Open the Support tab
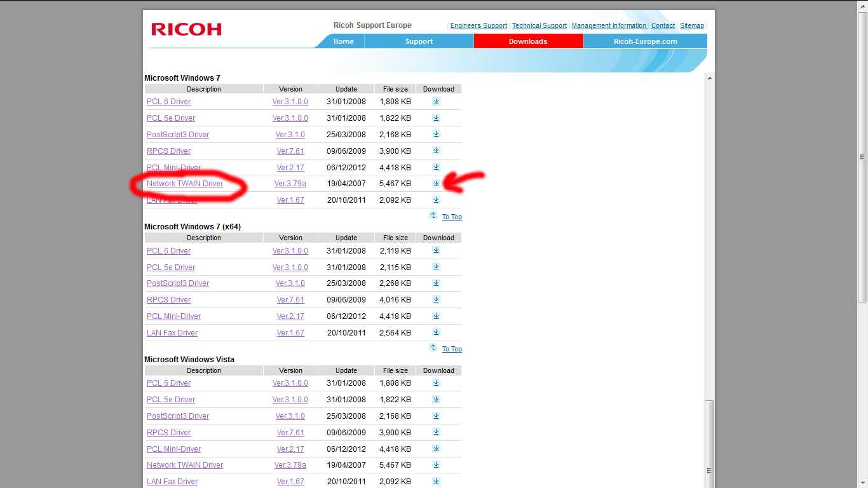The image size is (868, 488). pyautogui.click(x=419, y=41)
